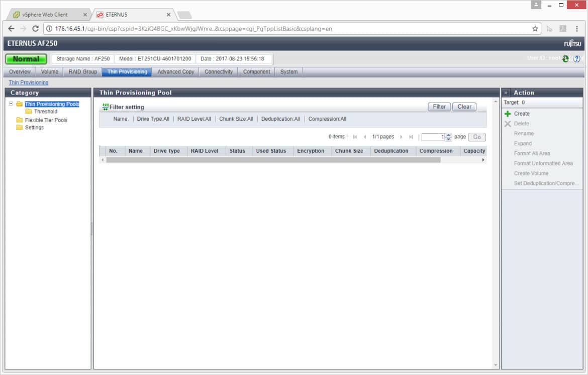Close the ETERNUS browser tab
The width and height of the screenshot is (588, 375).
click(x=168, y=15)
